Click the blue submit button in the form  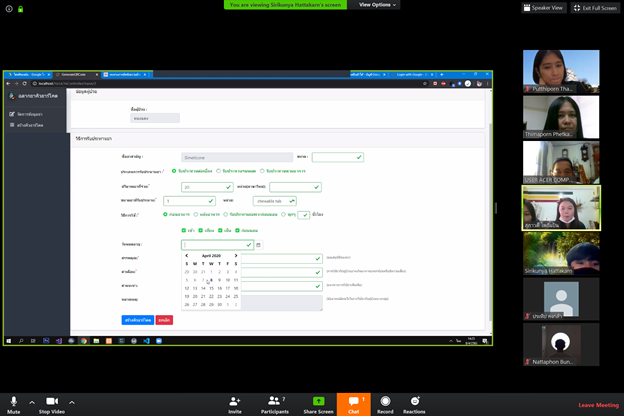coord(137,320)
